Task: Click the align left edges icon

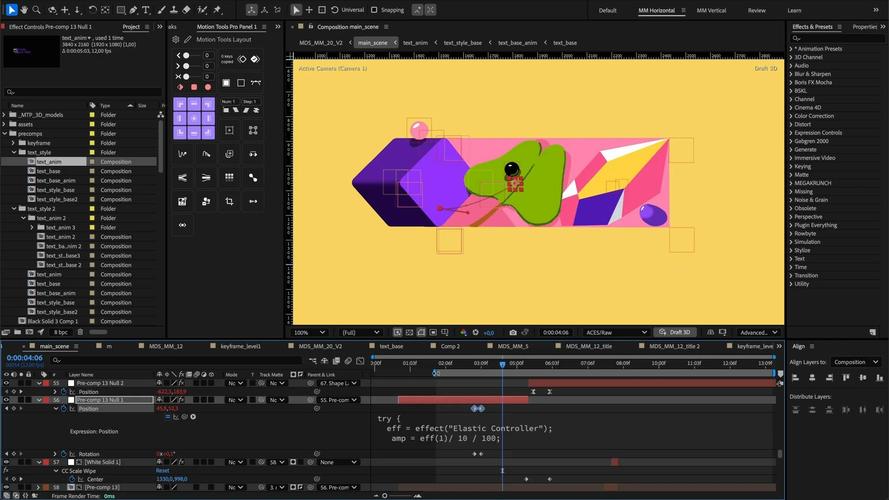Action: [x=795, y=378]
